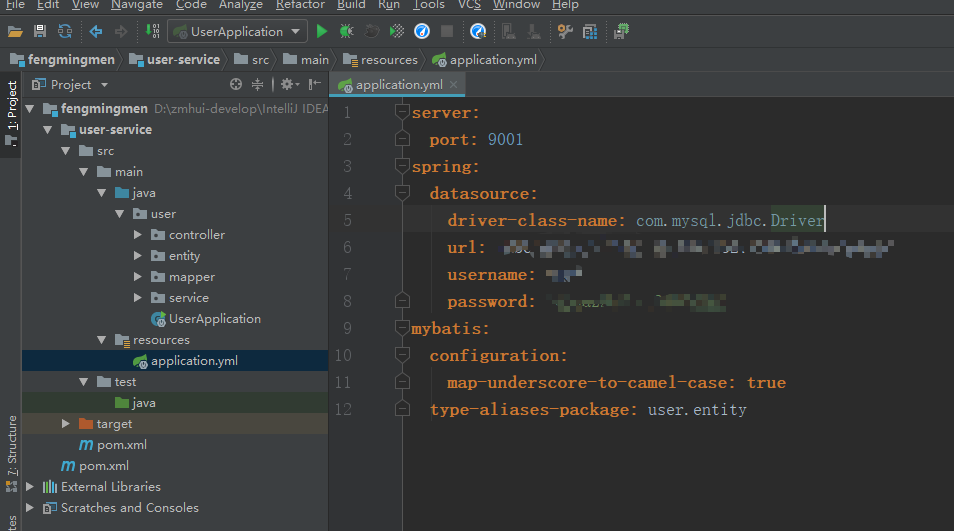Image resolution: width=954 pixels, height=531 pixels.
Task: Click the Synchronize refresh icon
Action: pos(65,32)
